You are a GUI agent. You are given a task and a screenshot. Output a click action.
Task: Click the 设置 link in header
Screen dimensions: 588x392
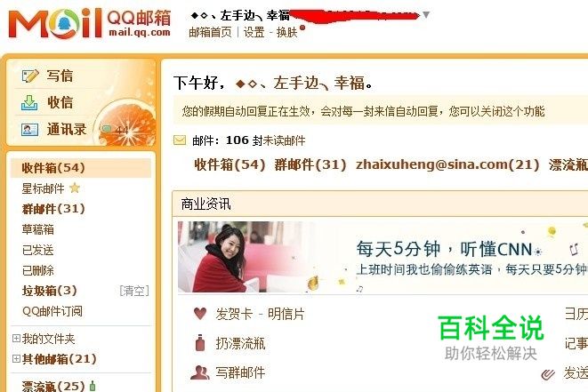tap(254, 32)
